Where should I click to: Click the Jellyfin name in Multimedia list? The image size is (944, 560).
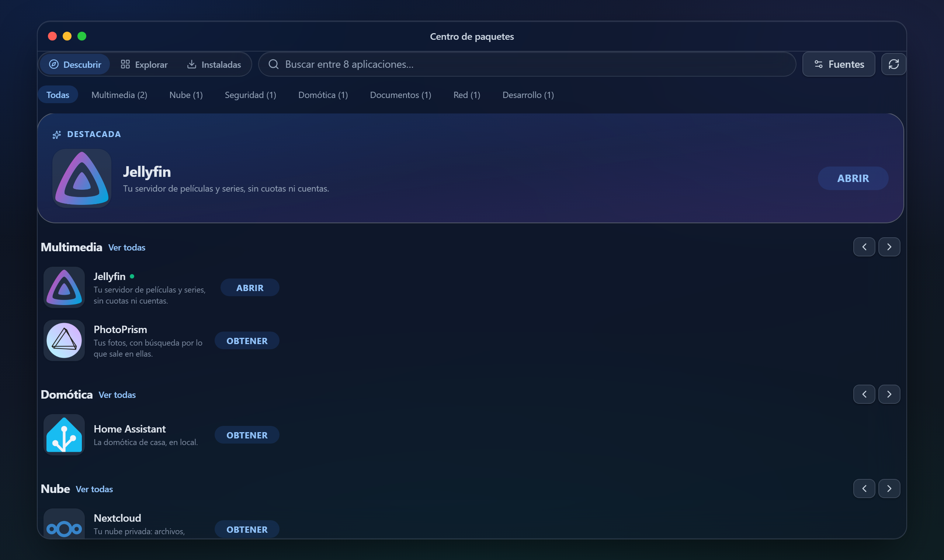pos(110,276)
